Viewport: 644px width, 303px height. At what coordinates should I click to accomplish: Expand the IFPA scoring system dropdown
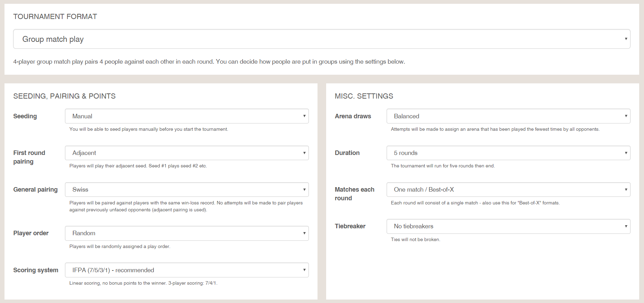point(187,270)
